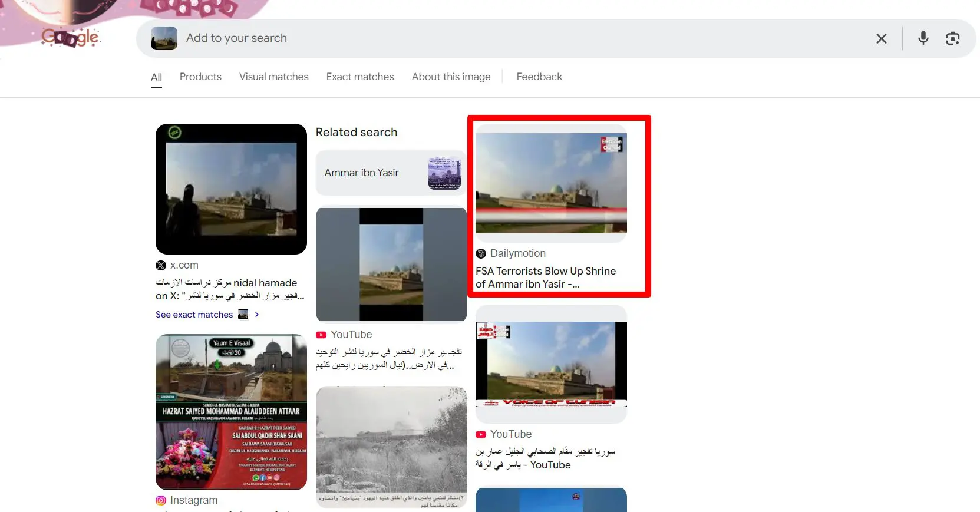
Task: Click the uploaded image thumbnail in search bar
Action: pos(164,38)
